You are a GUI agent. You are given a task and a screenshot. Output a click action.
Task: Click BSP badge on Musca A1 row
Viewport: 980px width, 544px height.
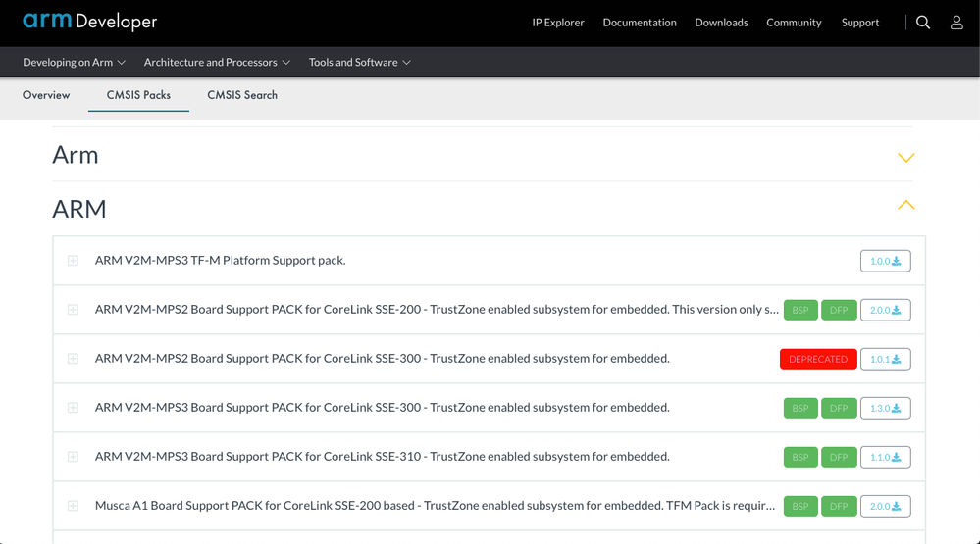click(x=800, y=506)
